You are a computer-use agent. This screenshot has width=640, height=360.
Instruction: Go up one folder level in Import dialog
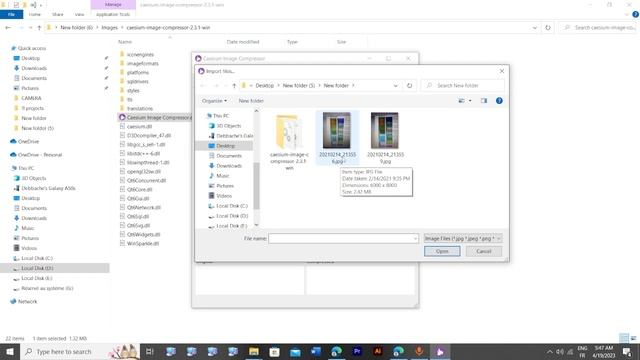234,86
